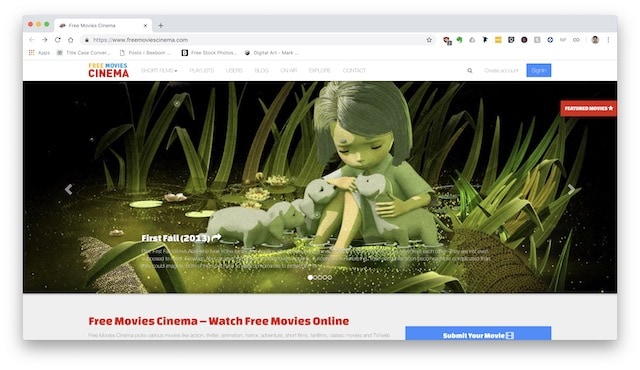Open the Apps bookmarks shortcut
The height and width of the screenshot is (370, 640).
tap(39, 53)
